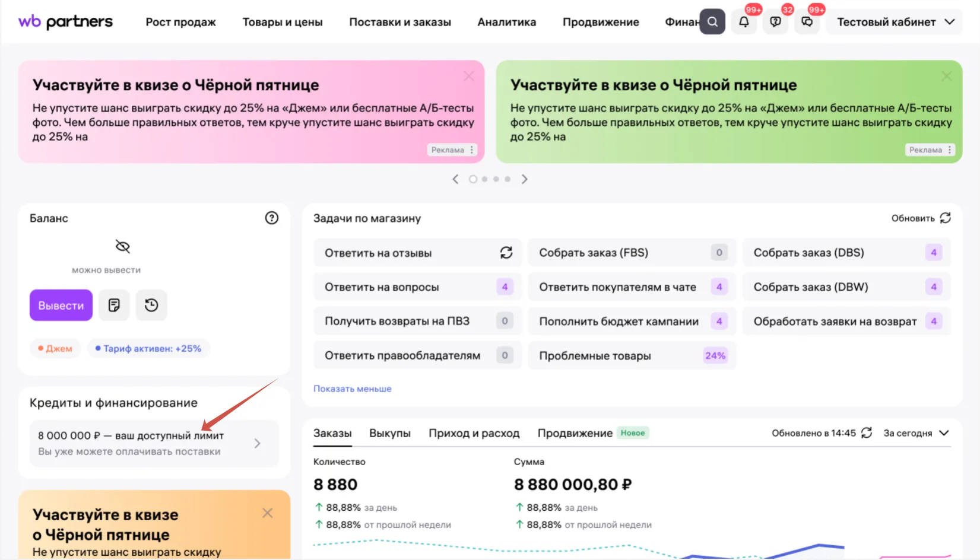
Task: Close the orange quiz banner
Action: tap(268, 513)
